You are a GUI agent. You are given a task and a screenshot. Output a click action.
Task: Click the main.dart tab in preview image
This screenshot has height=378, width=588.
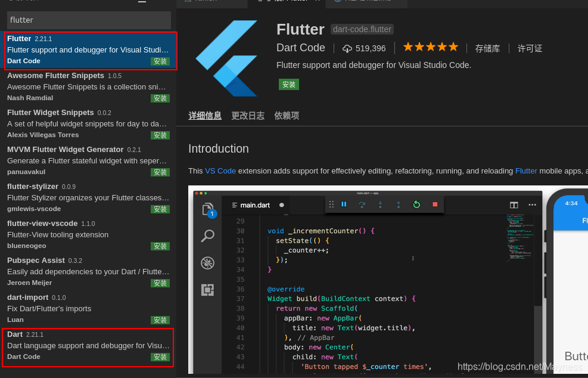point(255,205)
